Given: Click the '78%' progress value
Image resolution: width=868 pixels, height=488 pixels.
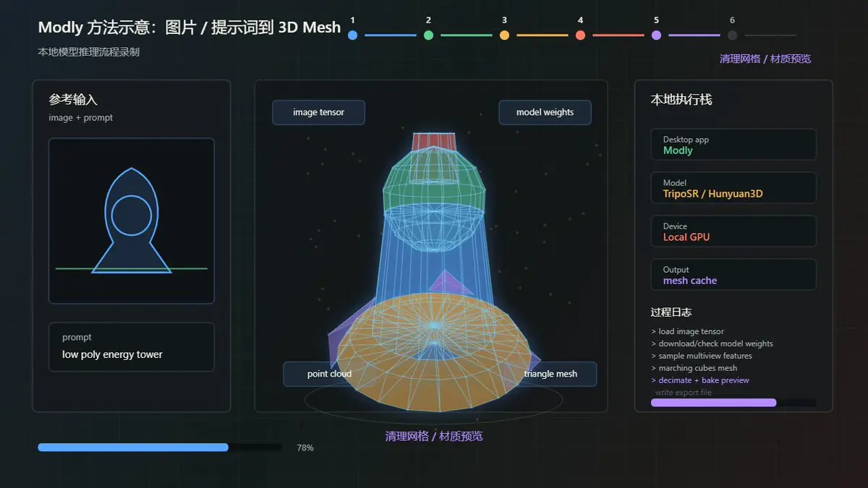Looking at the screenshot, I should pos(305,448).
